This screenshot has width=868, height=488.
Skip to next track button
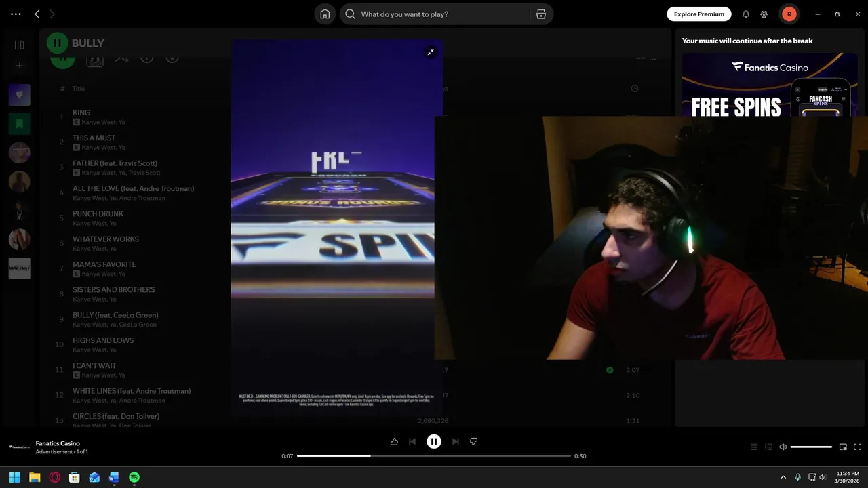coord(456,441)
